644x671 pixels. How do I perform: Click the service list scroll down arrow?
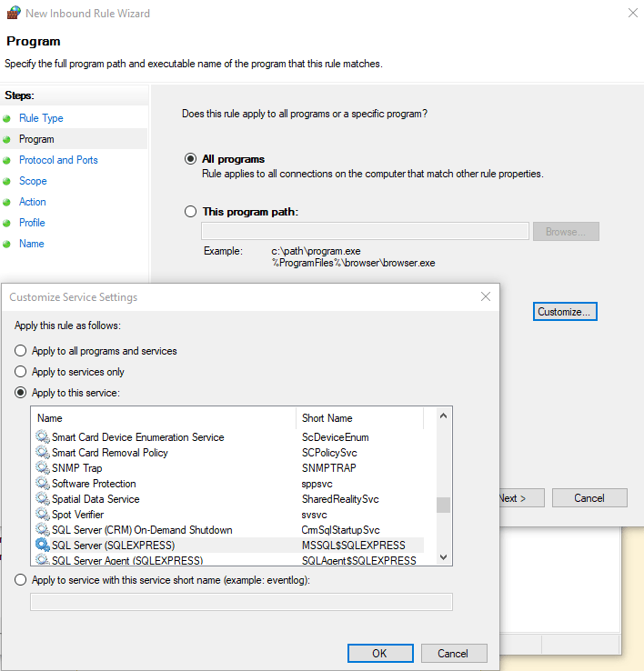444,557
